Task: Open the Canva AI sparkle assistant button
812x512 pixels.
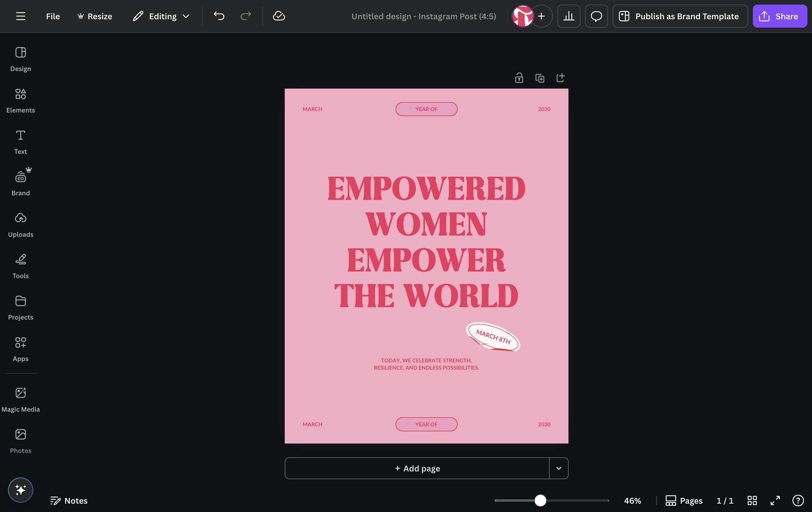Action: 21,490
